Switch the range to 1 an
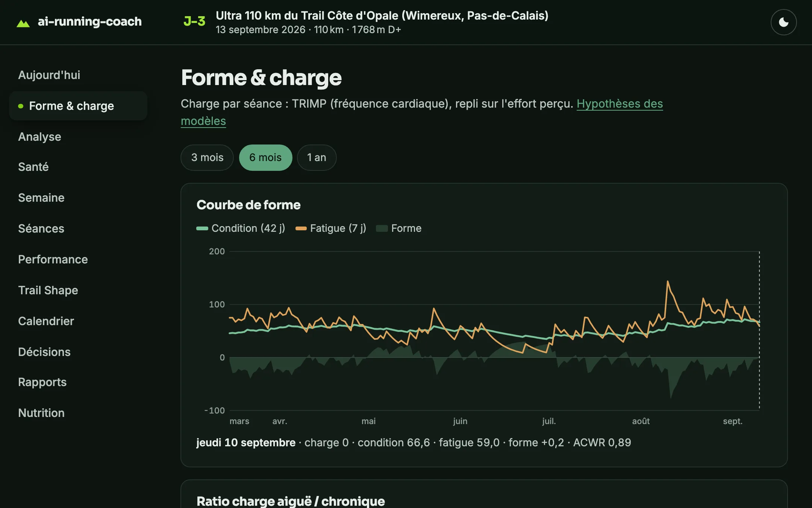 click(x=317, y=157)
